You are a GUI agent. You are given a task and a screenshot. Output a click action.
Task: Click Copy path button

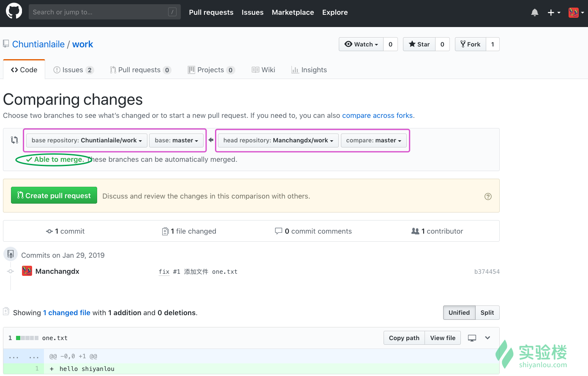click(404, 338)
